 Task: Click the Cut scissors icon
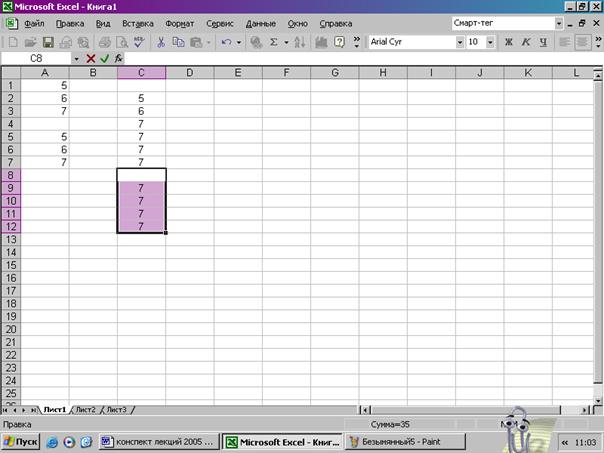(x=161, y=42)
